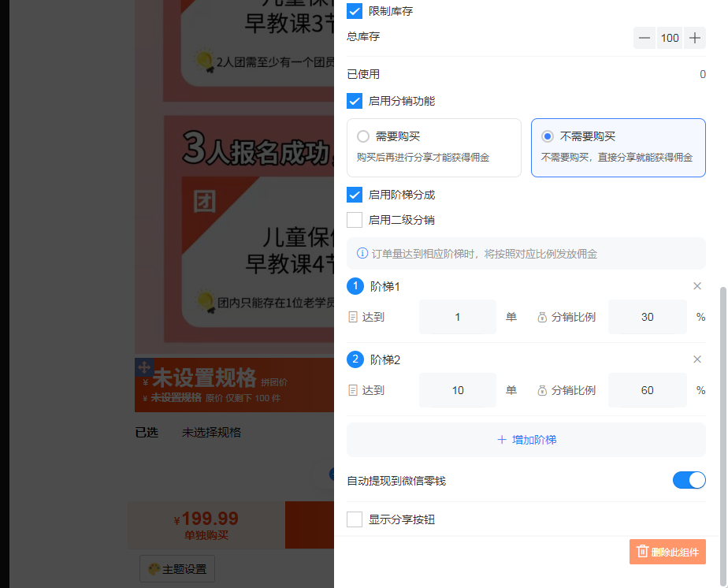
Task: Click the palette icon for theme settings
Action: [154, 568]
